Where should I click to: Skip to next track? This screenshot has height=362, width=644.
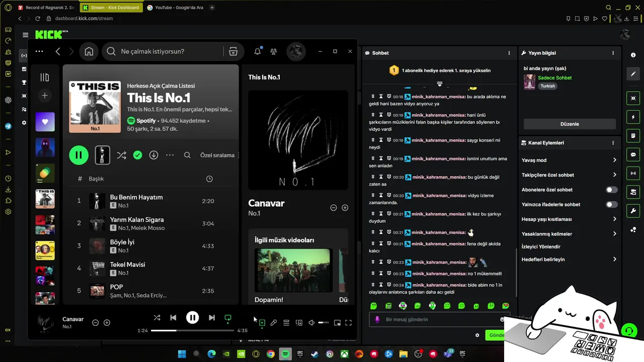[x=212, y=318]
